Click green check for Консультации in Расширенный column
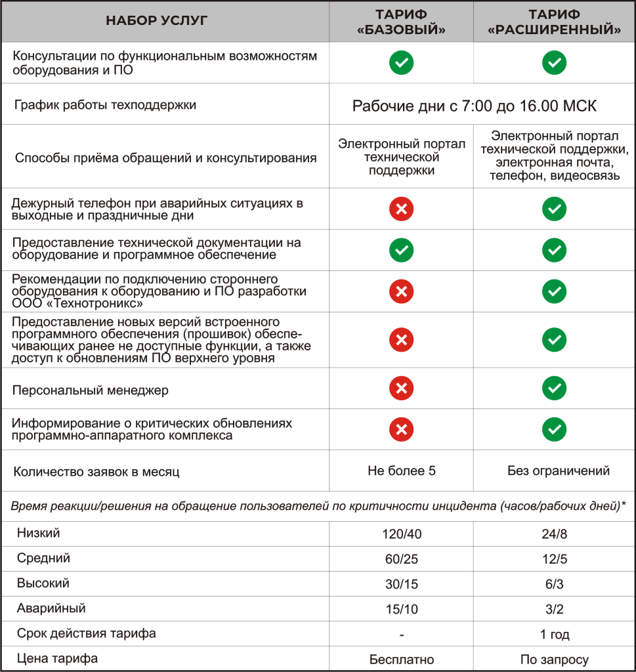The width and height of the screenshot is (636, 672). pyautogui.click(x=554, y=62)
